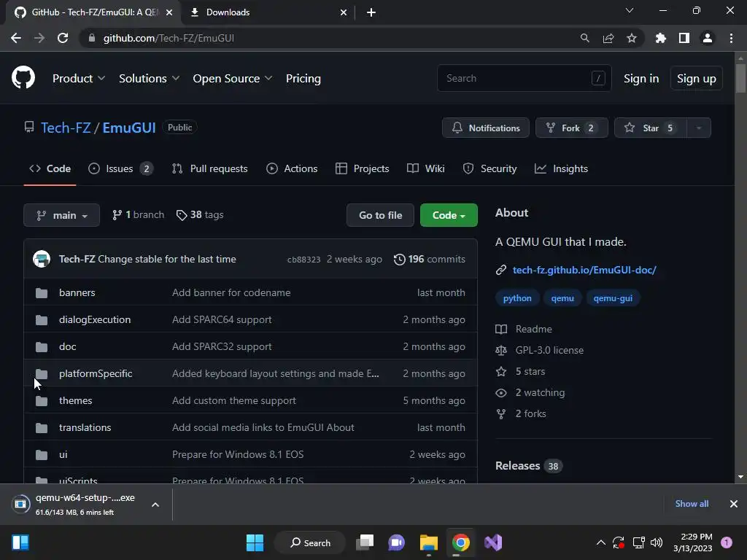The image size is (747, 560).
Task: Show hidden system tray icons
Action: coord(601,542)
